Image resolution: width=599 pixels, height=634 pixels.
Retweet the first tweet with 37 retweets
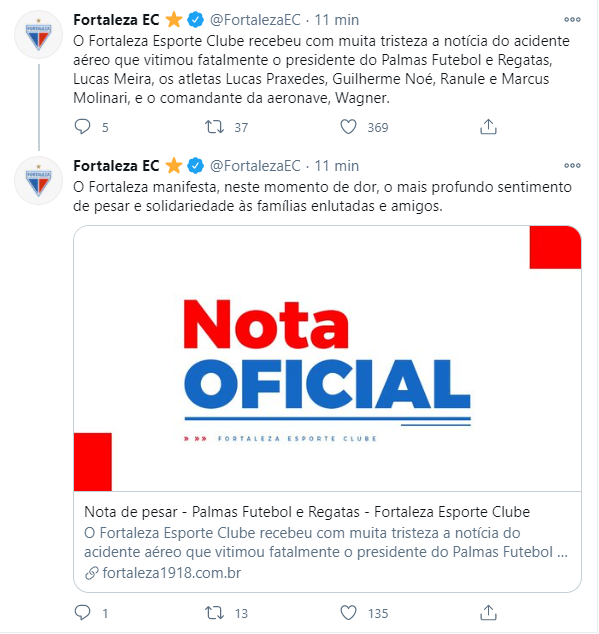coord(214,127)
